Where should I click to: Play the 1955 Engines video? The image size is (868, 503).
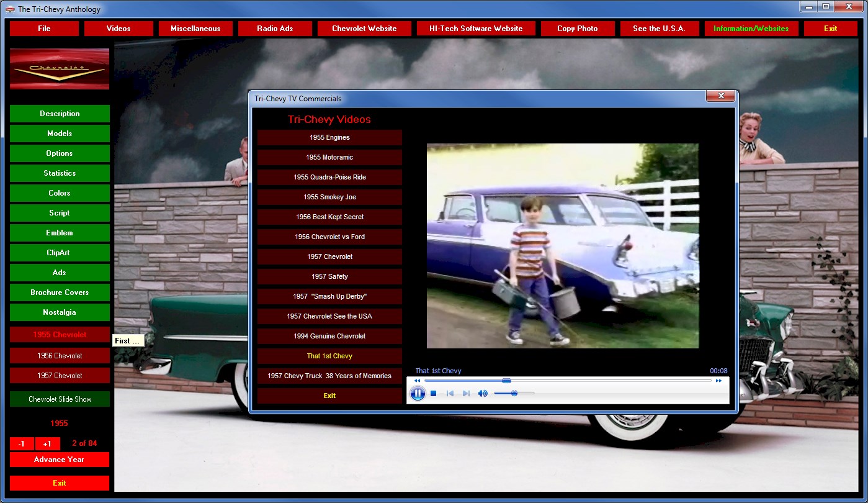[329, 138]
